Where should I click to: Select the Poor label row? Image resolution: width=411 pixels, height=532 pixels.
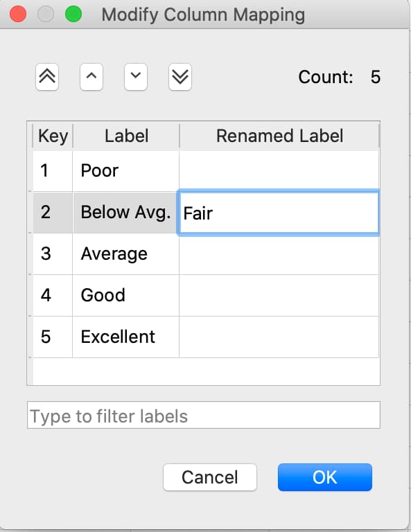206,170
